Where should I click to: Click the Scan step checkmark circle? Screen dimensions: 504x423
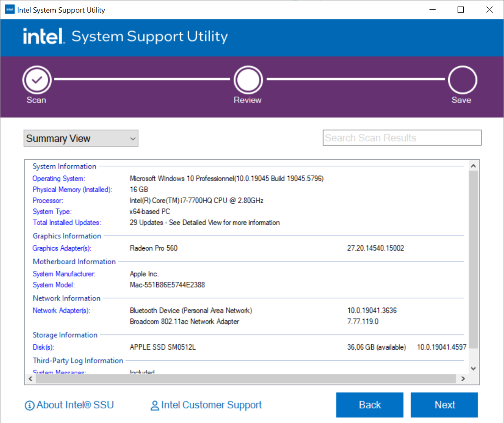tap(37, 80)
